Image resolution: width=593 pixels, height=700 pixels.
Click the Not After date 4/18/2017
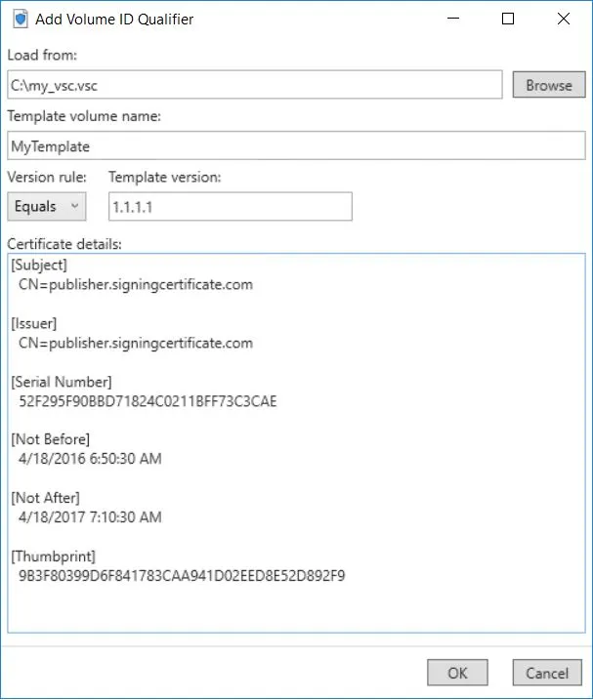tap(90, 516)
